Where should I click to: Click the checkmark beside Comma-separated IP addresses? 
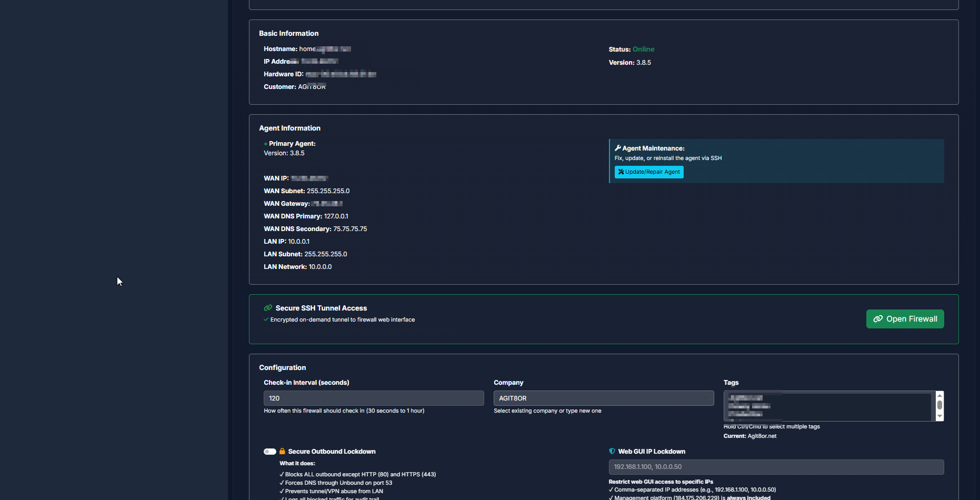click(612, 489)
